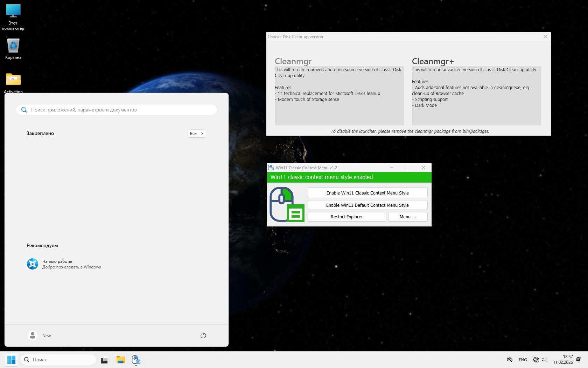Open the Windows Start button on taskbar
The image size is (588, 368).
point(11,360)
